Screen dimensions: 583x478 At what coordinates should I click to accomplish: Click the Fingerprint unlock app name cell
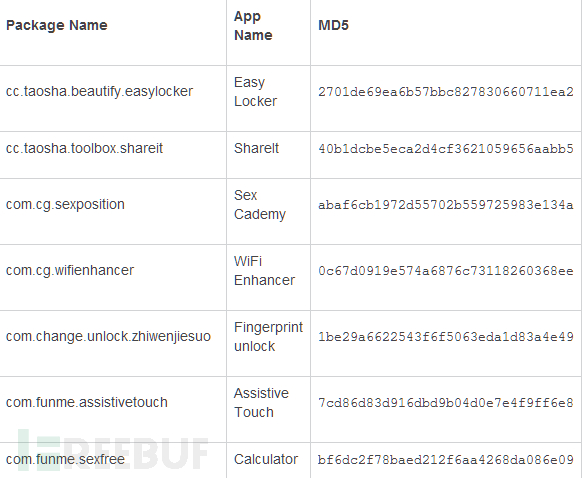pyautogui.click(x=268, y=337)
